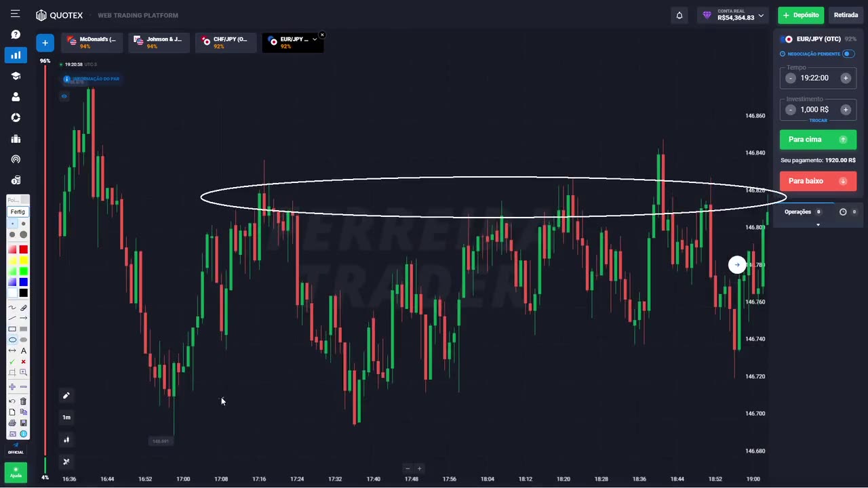Viewport: 868px width, 488px height.
Task: Select the text A tool
Action: click(24, 350)
